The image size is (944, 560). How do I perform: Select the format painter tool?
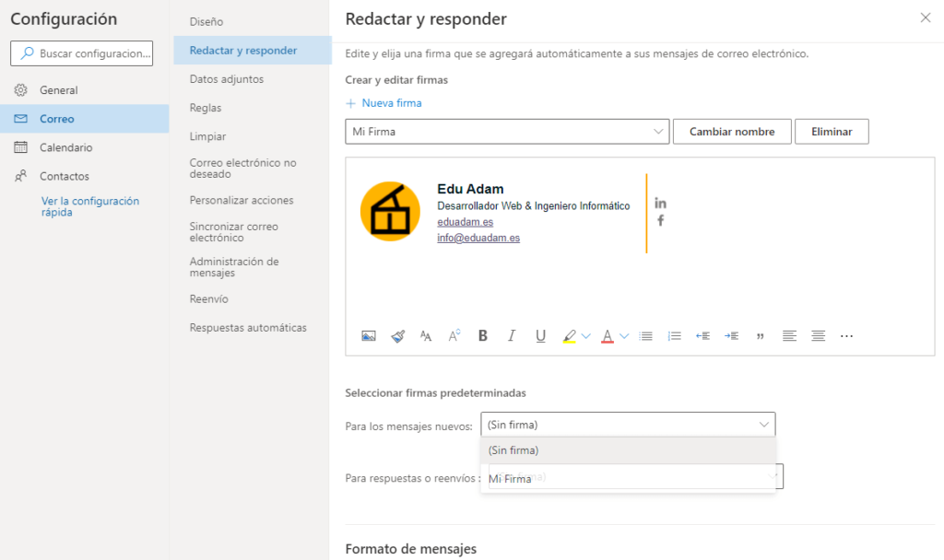click(x=397, y=336)
